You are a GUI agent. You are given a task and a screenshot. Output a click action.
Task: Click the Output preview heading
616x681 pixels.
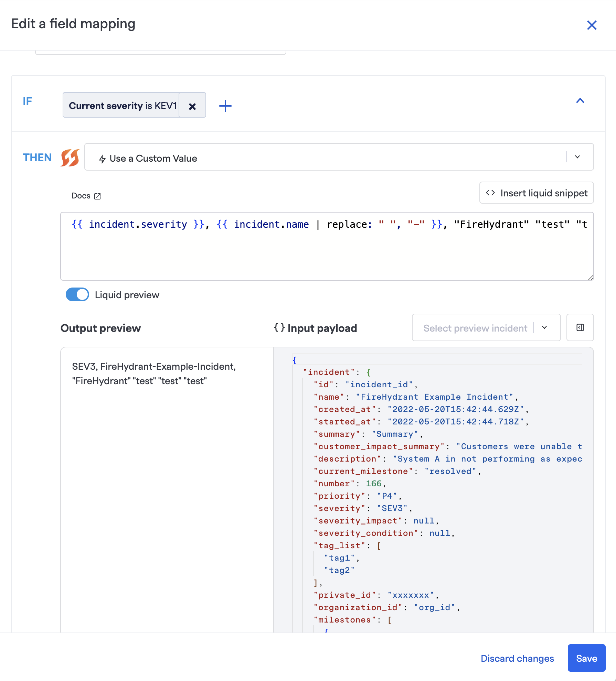click(101, 328)
